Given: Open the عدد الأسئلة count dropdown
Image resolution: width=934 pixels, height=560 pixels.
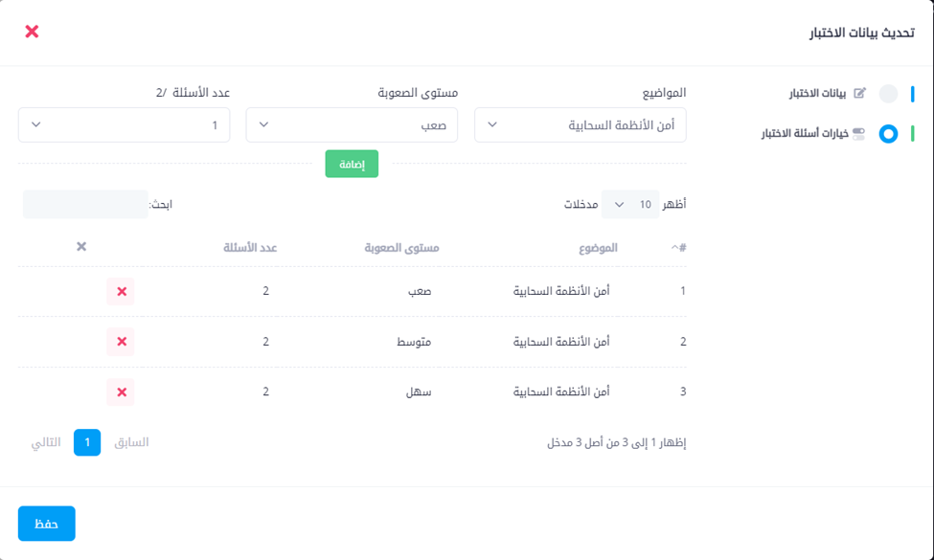Looking at the screenshot, I should pos(124,125).
